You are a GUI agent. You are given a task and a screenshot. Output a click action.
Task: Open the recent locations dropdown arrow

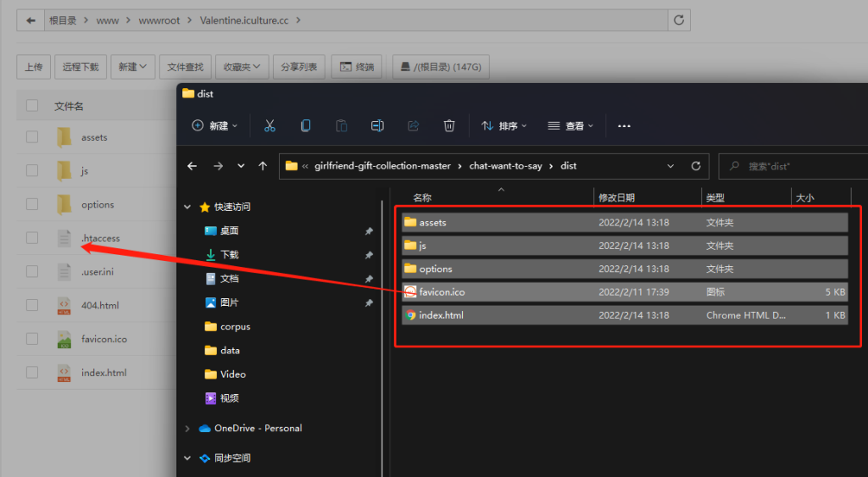[241, 166]
